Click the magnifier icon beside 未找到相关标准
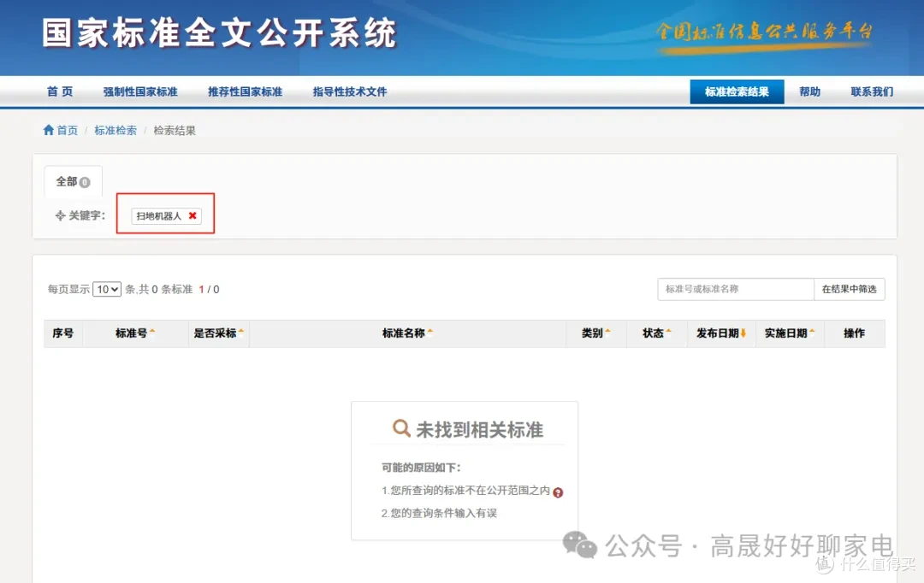 pos(400,428)
